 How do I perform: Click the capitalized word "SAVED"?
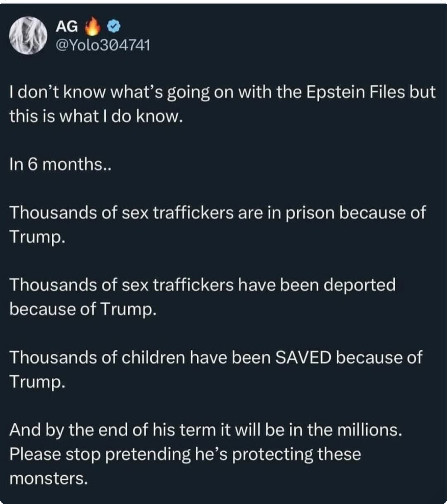[303, 358]
